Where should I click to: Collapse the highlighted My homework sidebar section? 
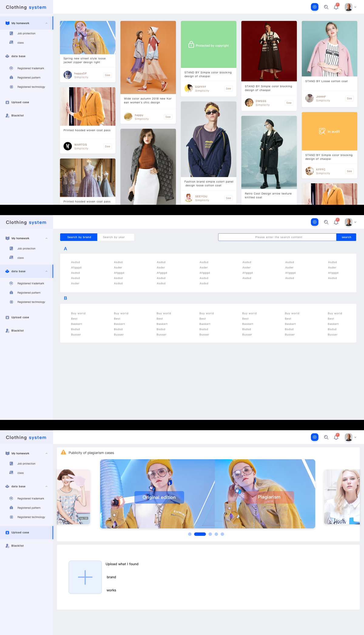[46, 23]
